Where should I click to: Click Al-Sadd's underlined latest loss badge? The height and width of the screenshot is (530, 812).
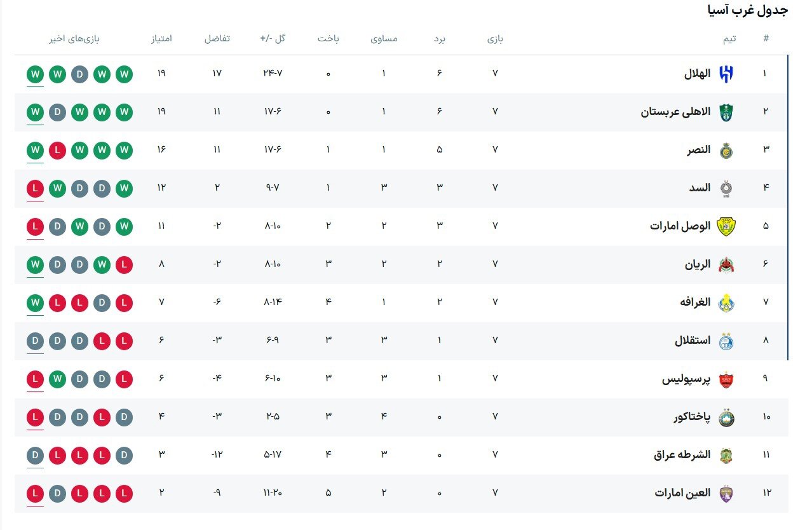pyautogui.click(x=36, y=188)
